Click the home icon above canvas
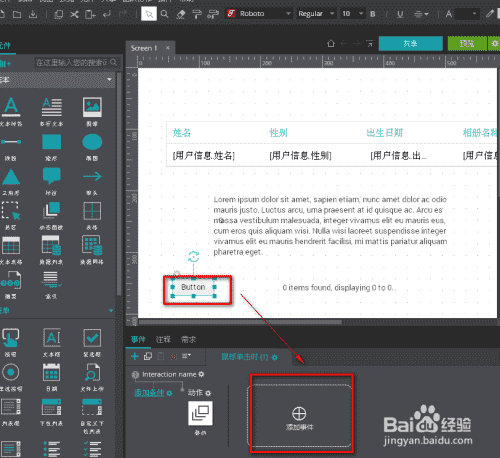The height and width of the screenshot is (458, 500). (331, 43)
